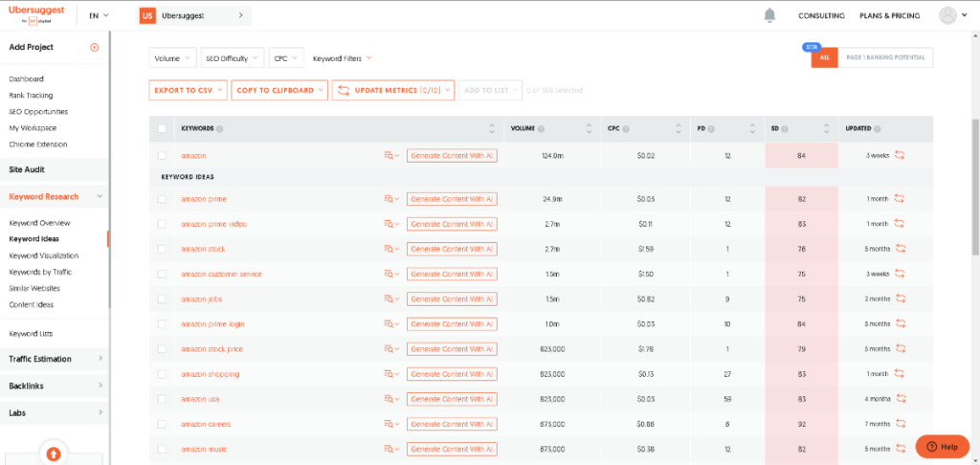
Task: Check the amazon prime video checkbox
Action: [x=162, y=224]
